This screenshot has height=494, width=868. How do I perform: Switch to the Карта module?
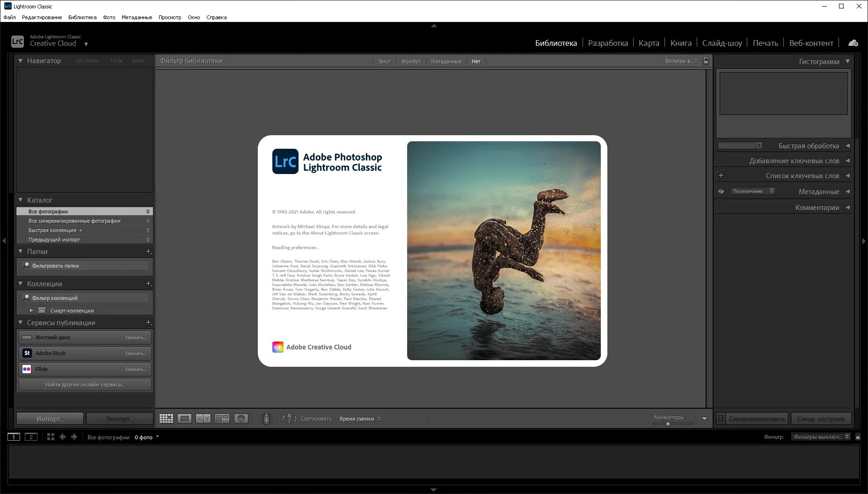[649, 43]
